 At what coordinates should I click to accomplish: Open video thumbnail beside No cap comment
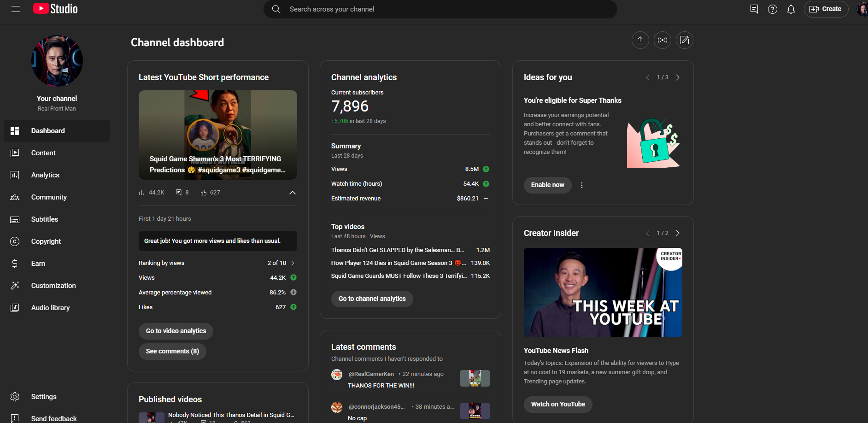[475, 411]
